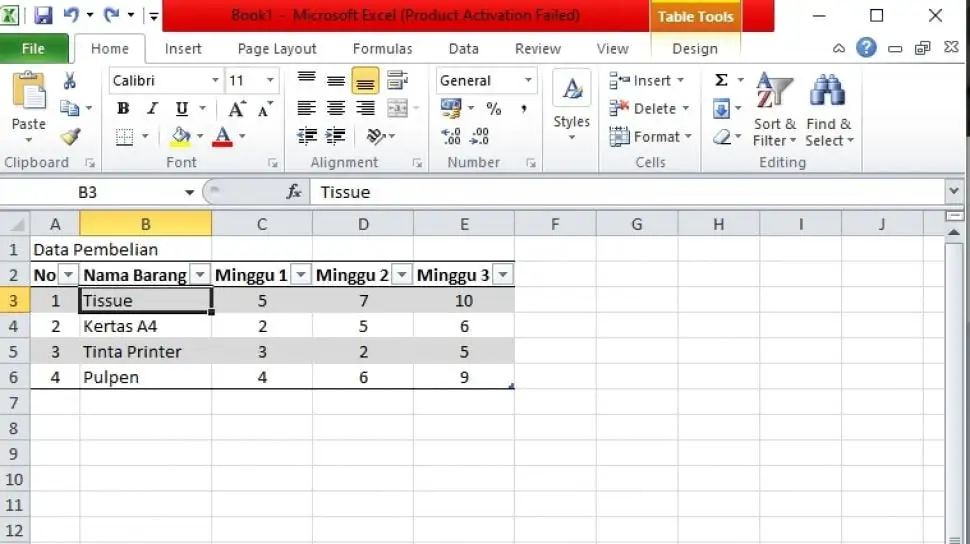Screen dimensions: 970x544
Task: Align text to top of cell
Action: pyautogui.click(x=306, y=80)
